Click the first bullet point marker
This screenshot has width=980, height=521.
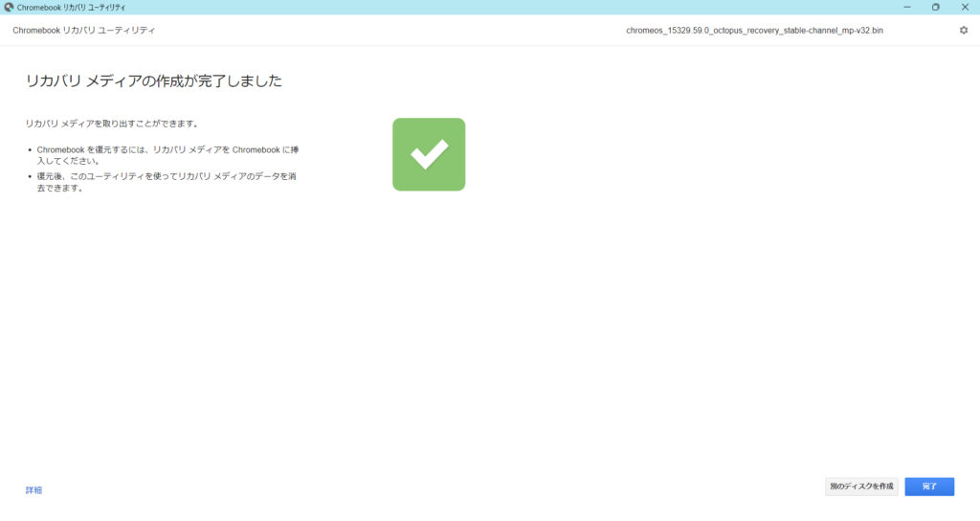tap(31, 150)
